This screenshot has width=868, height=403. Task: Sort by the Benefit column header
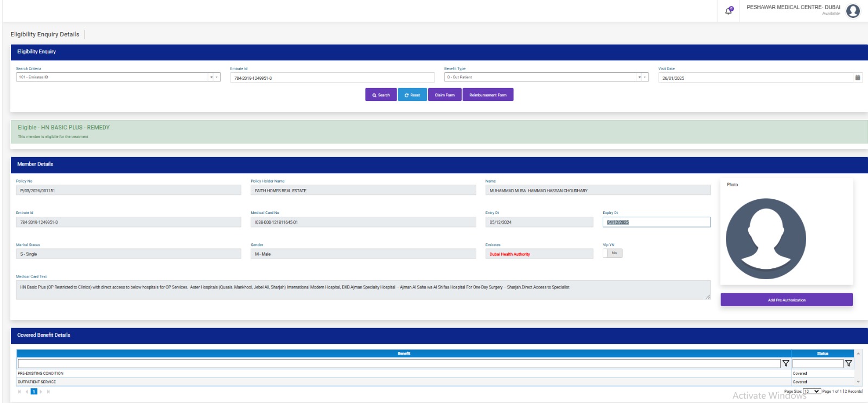pyautogui.click(x=404, y=354)
